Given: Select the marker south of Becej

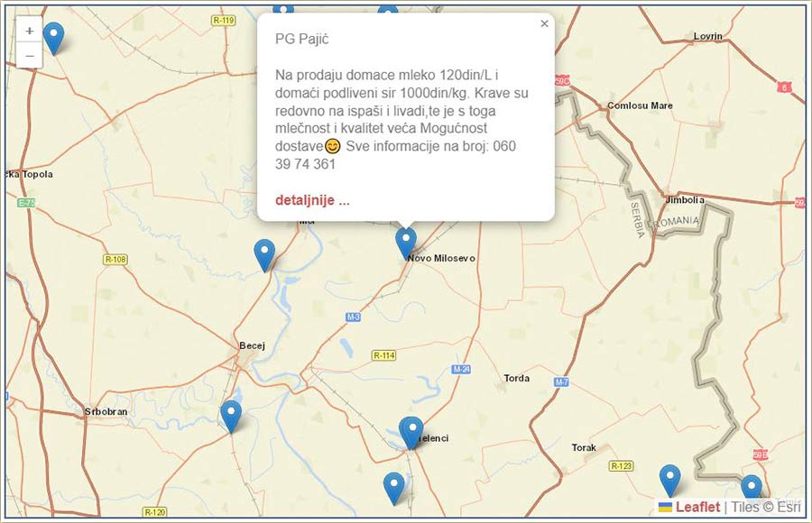Looking at the screenshot, I should (231, 416).
